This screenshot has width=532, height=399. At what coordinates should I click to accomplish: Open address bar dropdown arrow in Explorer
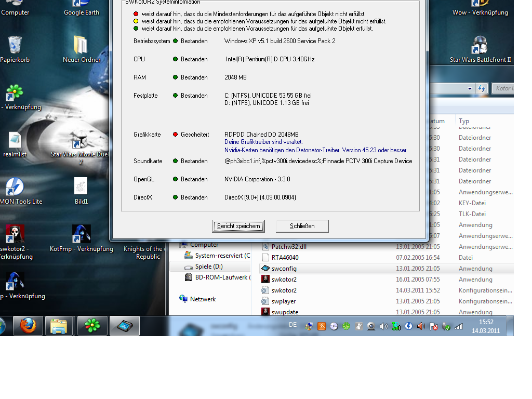pyautogui.click(x=470, y=88)
